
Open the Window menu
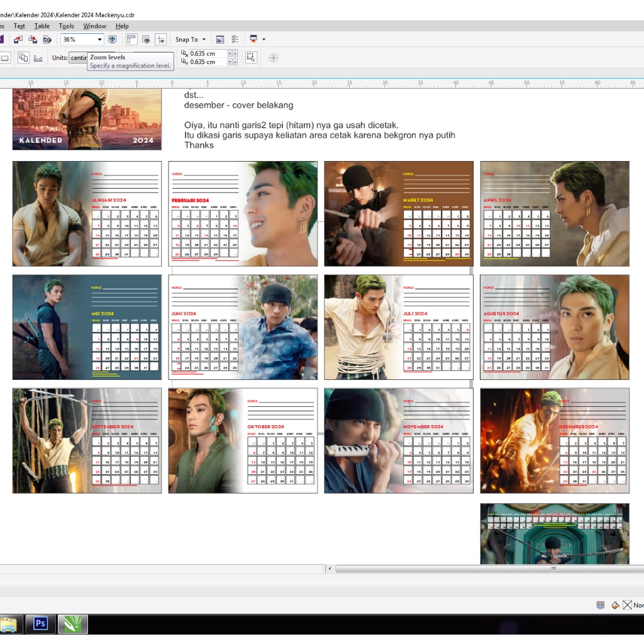(x=94, y=26)
